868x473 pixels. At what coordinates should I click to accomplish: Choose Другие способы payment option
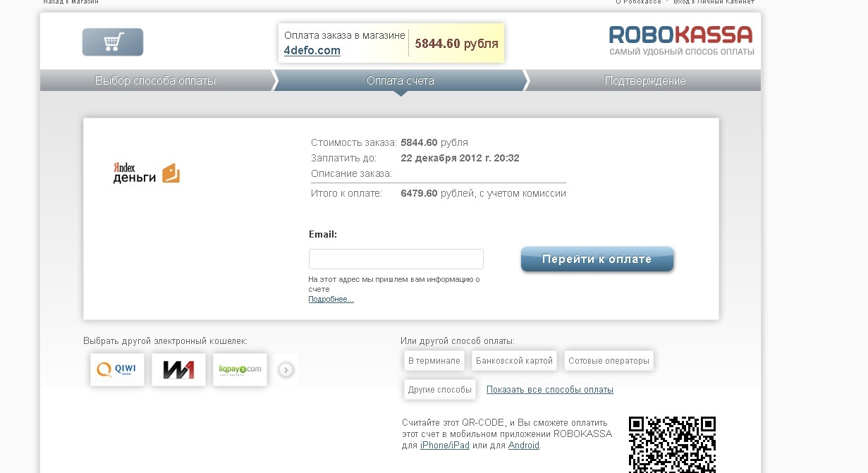pos(439,389)
